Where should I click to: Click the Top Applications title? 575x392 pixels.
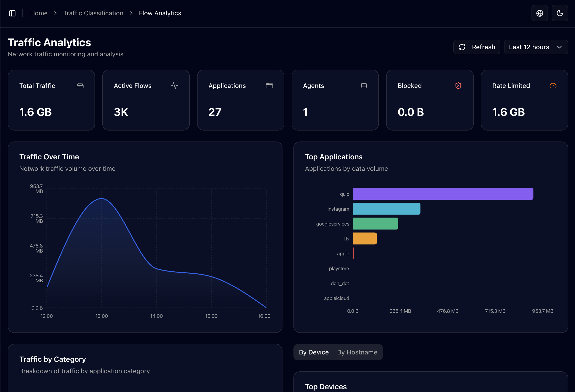click(334, 157)
